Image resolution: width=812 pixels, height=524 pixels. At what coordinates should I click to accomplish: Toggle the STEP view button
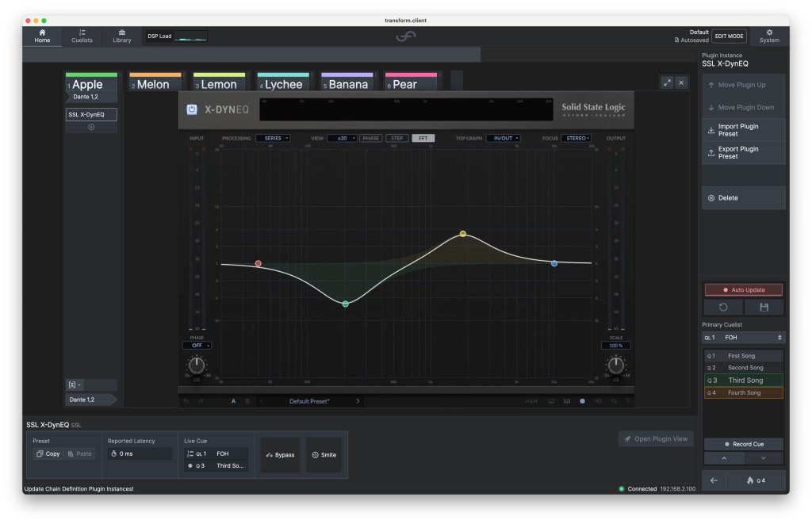pos(397,138)
